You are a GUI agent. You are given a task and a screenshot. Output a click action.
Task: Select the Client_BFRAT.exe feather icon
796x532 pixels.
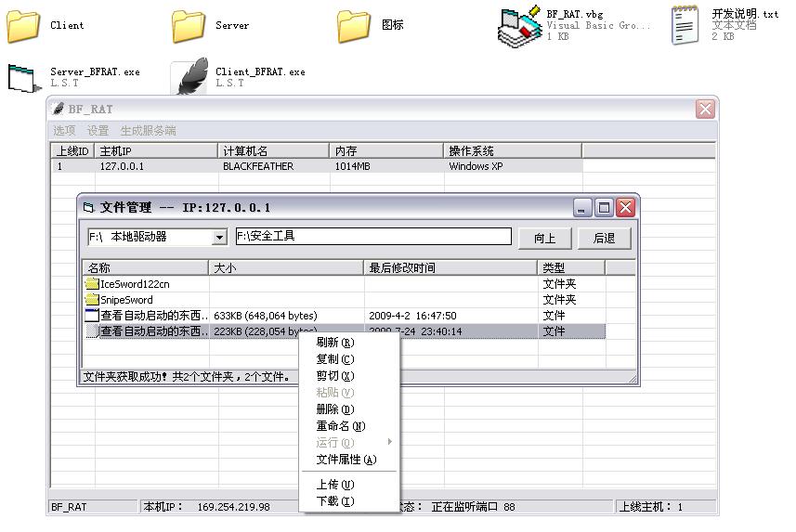190,76
